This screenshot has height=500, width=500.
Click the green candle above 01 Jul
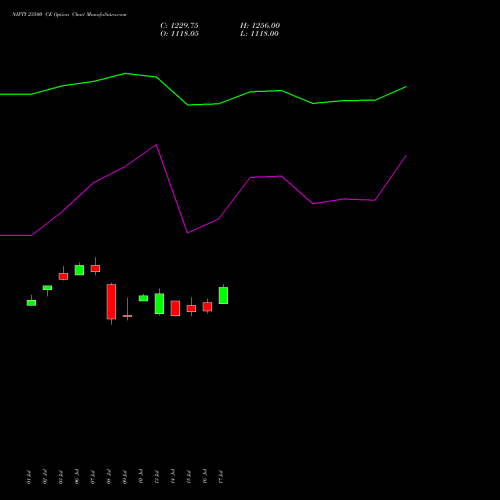pyautogui.click(x=31, y=303)
